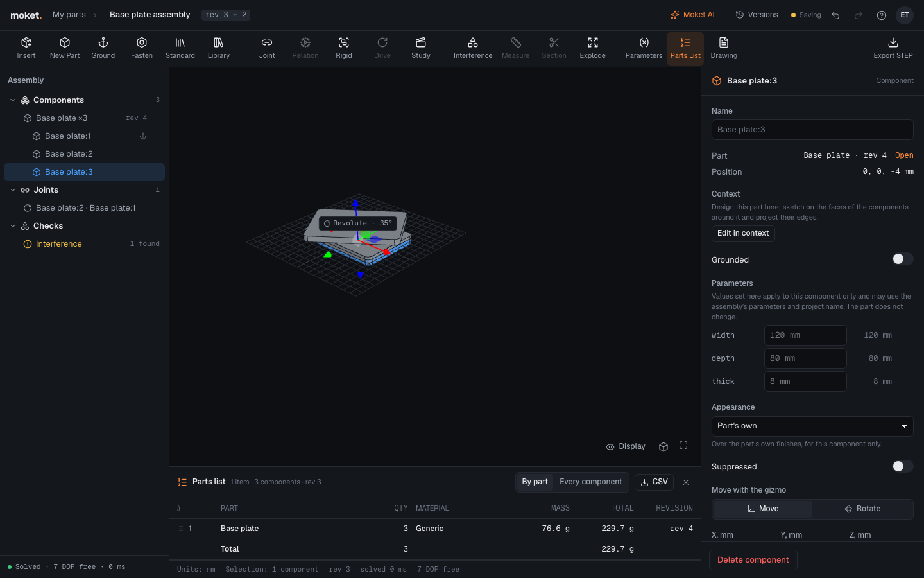Select the Rigid connection tool
Screen dimensions: 924x578
point(344,48)
